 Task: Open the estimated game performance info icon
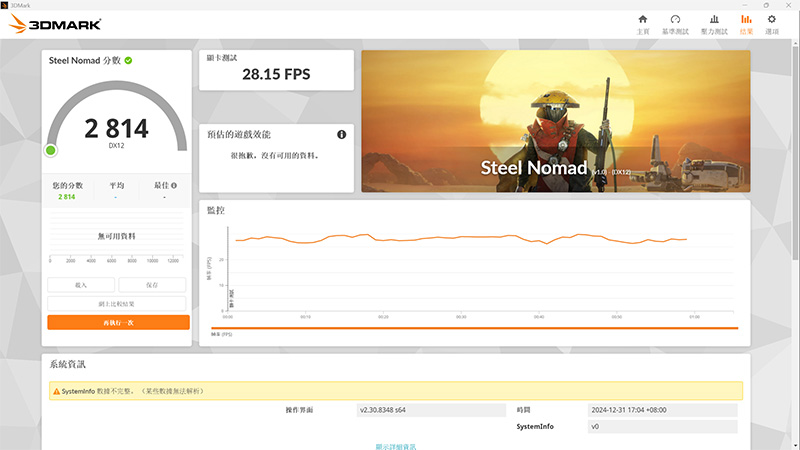click(341, 134)
